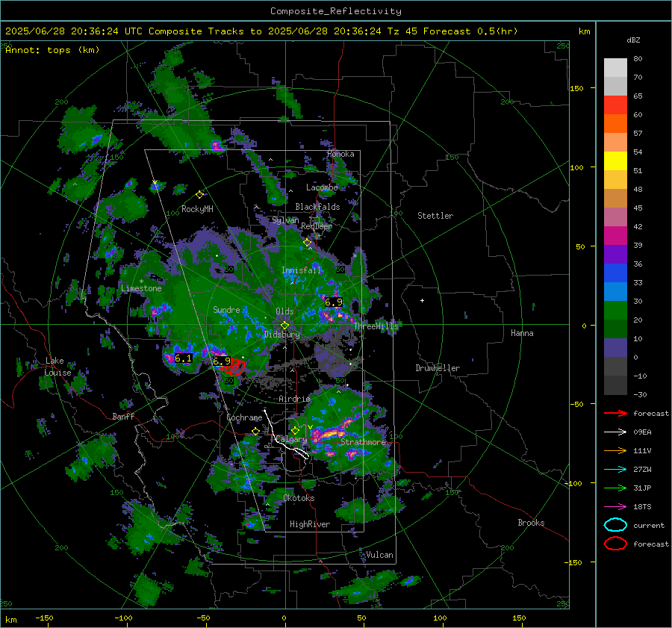Click the Cochrane label
This screenshot has width=672, height=628.
244,417
